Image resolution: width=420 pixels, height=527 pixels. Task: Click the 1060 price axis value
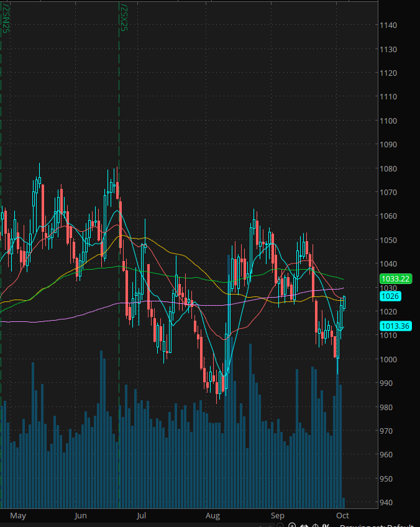[388, 216]
